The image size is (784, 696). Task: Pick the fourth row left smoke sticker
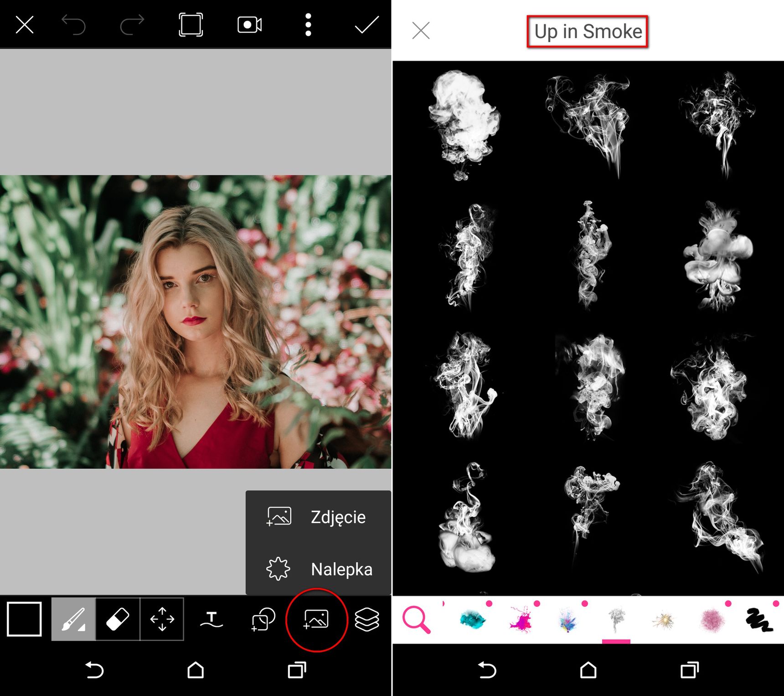pos(466,517)
